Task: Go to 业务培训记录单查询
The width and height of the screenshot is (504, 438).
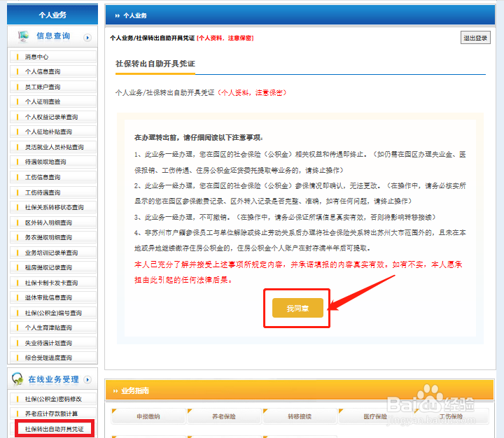Action: [53, 253]
